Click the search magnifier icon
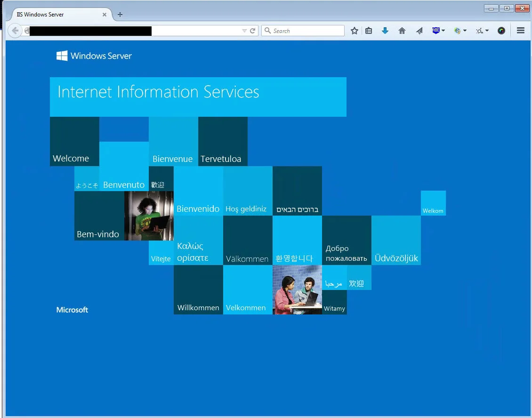 coord(267,31)
